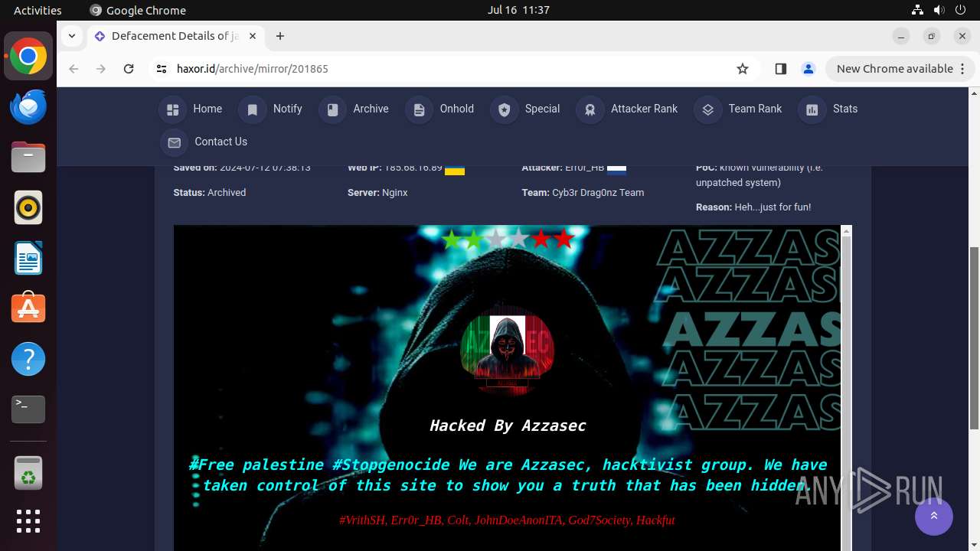Image resolution: width=980 pixels, height=551 pixels.
Task: Close the Defacement Details tab
Action: click(x=253, y=36)
